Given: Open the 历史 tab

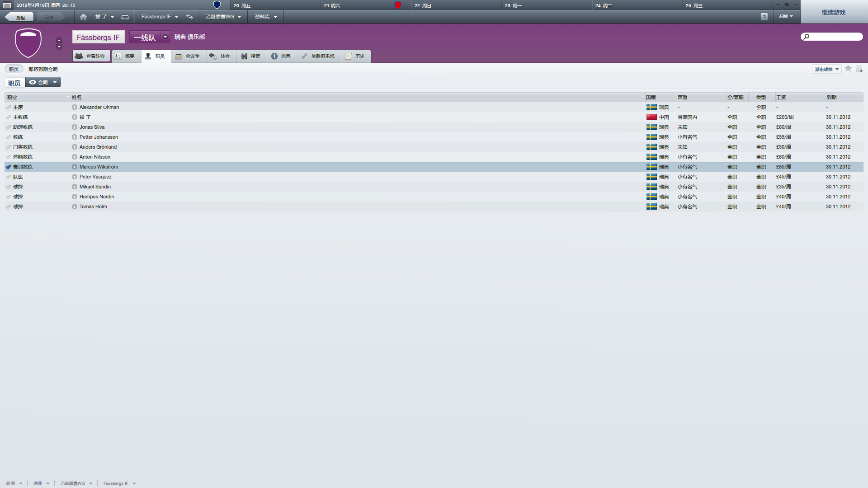Looking at the screenshot, I should (355, 56).
